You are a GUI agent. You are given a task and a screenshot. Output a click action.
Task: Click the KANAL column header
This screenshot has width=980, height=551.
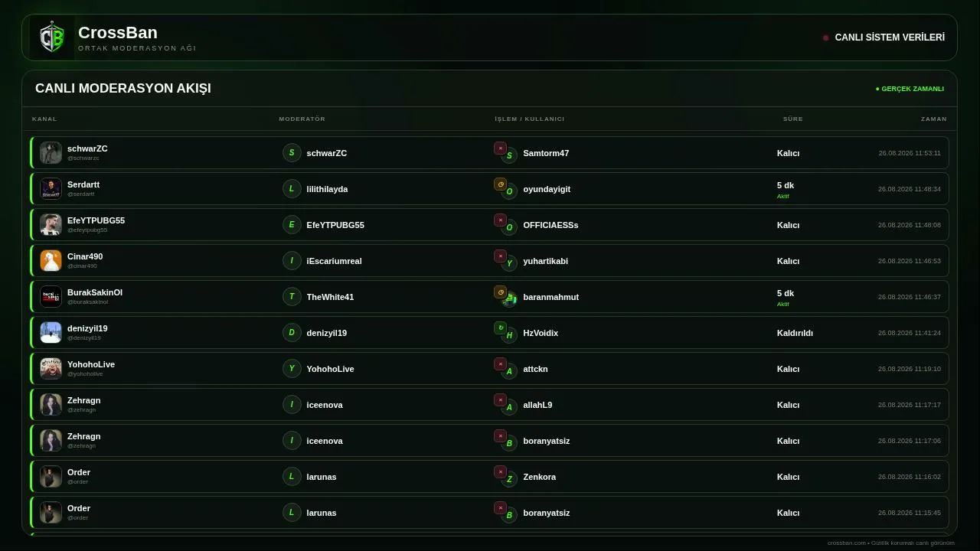[44, 119]
